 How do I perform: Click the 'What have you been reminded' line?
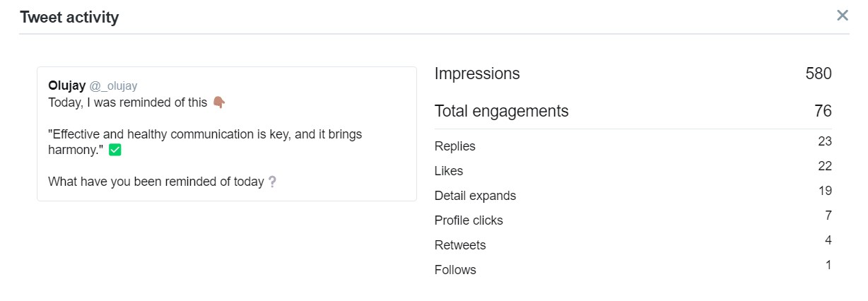click(156, 182)
